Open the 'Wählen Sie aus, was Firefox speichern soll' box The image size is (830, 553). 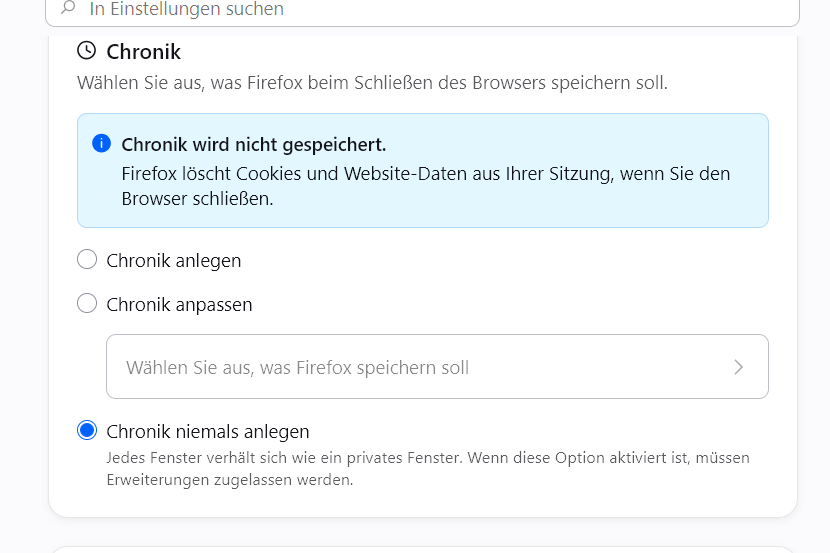coord(437,366)
